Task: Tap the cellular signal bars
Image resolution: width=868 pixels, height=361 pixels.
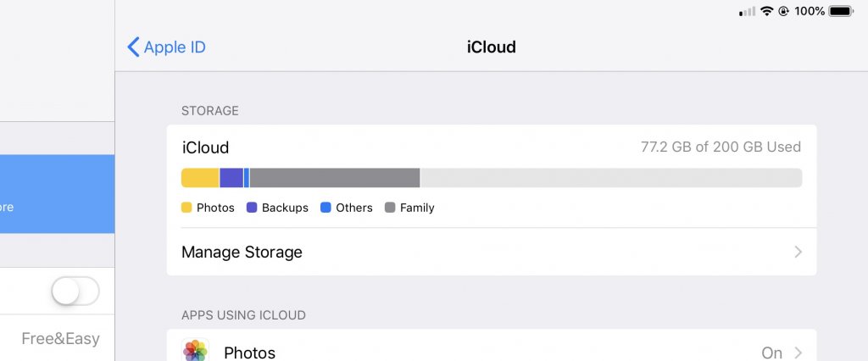Action: pyautogui.click(x=748, y=12)
